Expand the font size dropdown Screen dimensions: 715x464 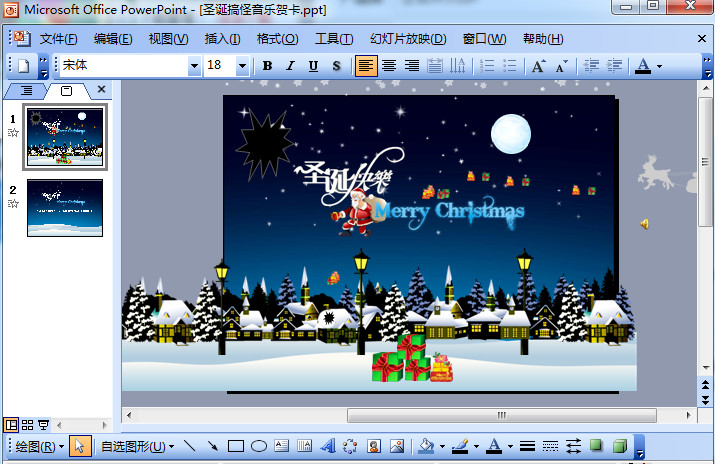coord(242,66)
